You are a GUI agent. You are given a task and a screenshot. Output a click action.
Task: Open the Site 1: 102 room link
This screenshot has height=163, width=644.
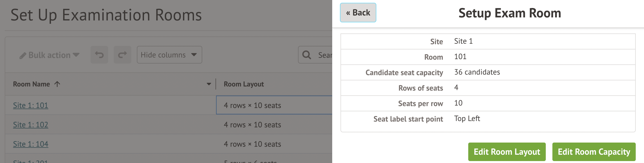[x=31, y=125]
